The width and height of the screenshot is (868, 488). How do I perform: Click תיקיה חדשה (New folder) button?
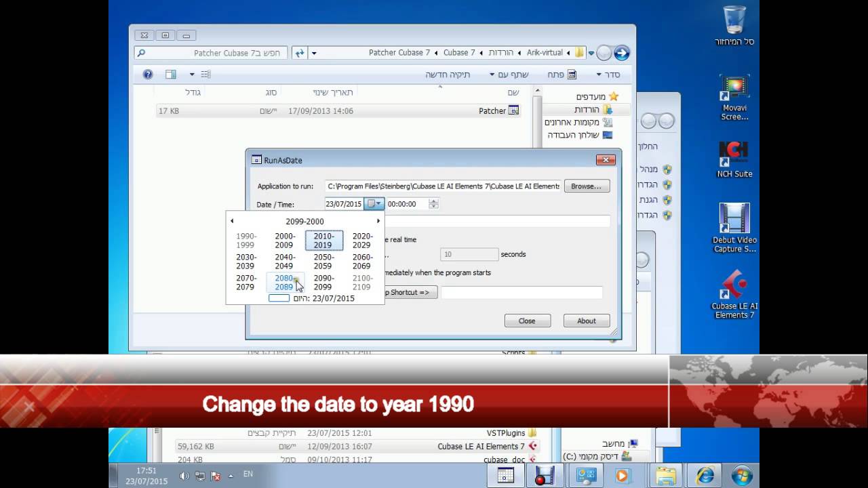coord(448,74)
